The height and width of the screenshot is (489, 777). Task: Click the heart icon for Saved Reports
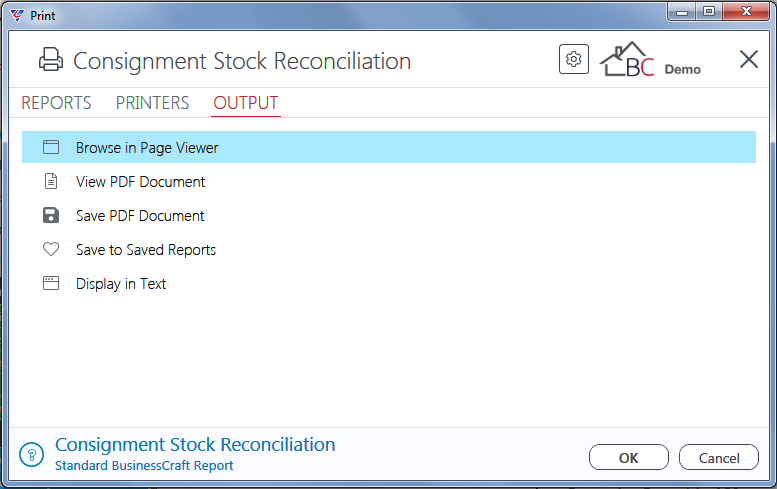point(51,249)
